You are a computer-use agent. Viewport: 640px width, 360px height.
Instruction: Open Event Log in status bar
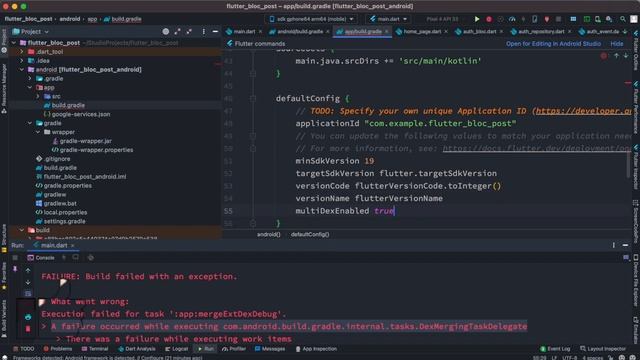click(x=555, y=349)
